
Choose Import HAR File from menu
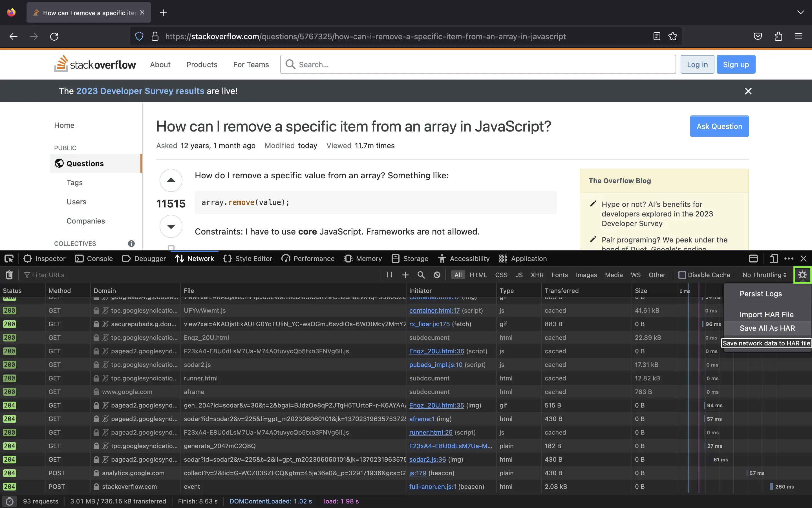(x=767, y=314)
